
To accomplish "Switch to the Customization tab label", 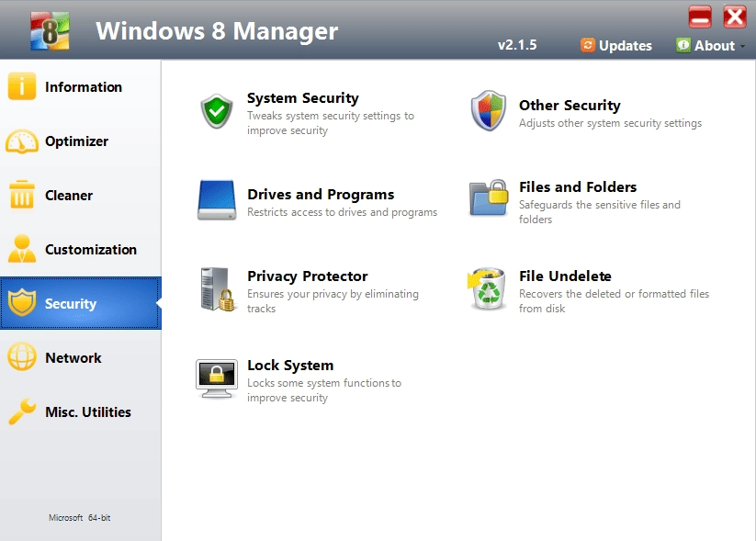I will (x=91, y=249).
